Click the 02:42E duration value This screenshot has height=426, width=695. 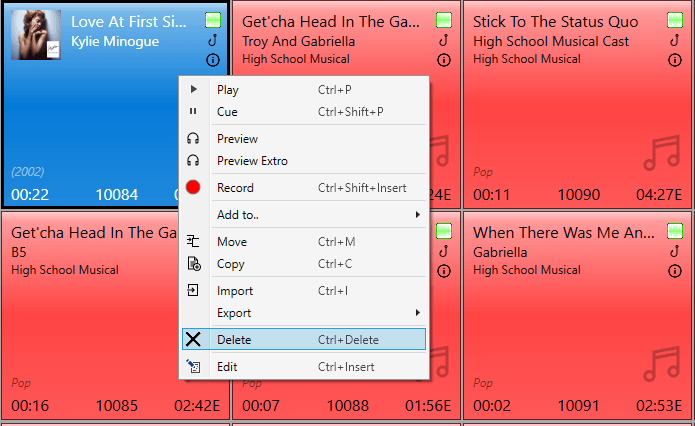coord(197,406)
